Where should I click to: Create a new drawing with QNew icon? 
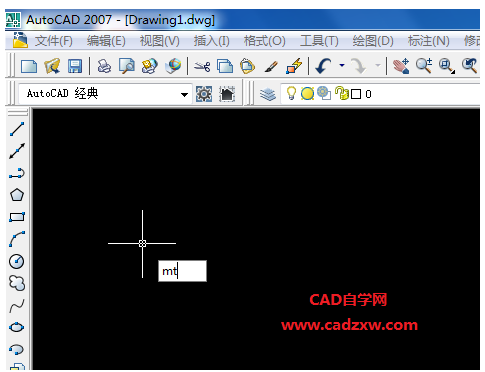(x=29, y=66)
